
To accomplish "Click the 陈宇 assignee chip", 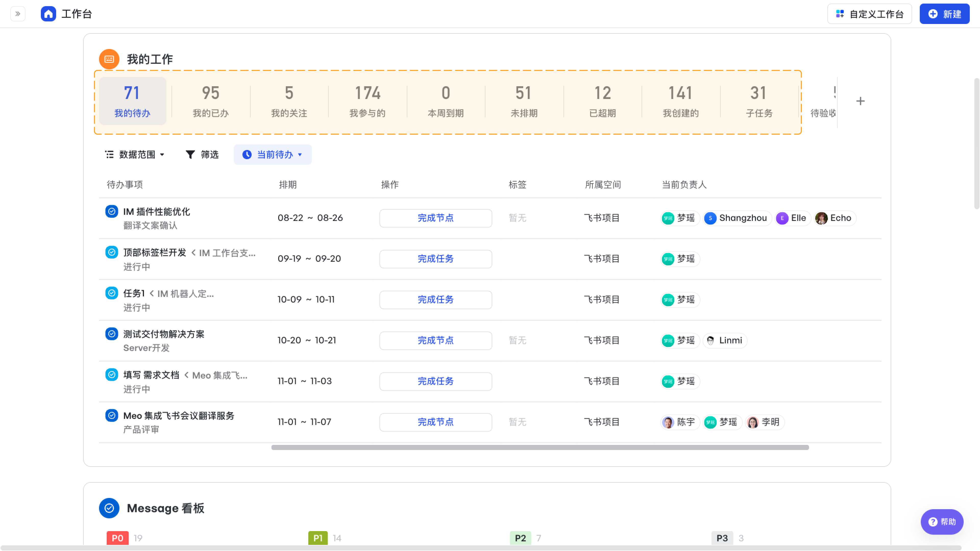I will click(680, 422).
